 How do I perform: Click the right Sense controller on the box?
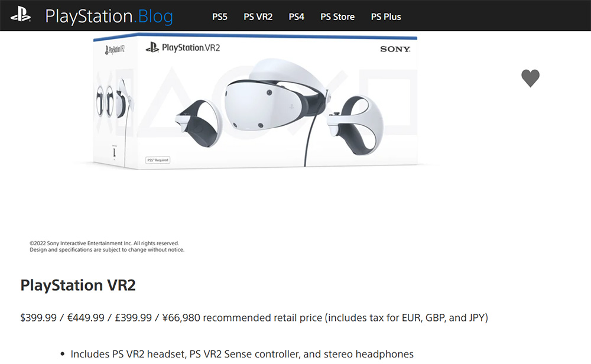pos(355,125)
